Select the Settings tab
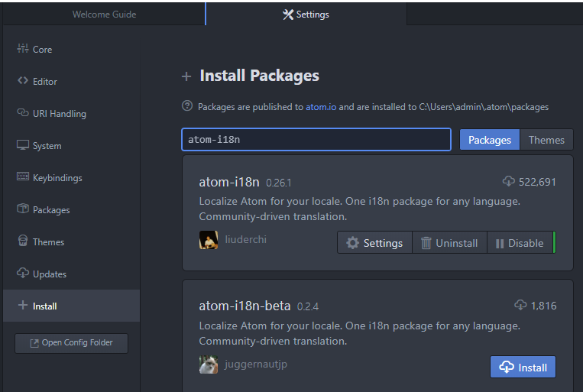The image size is (583, 392). (306, 14)
